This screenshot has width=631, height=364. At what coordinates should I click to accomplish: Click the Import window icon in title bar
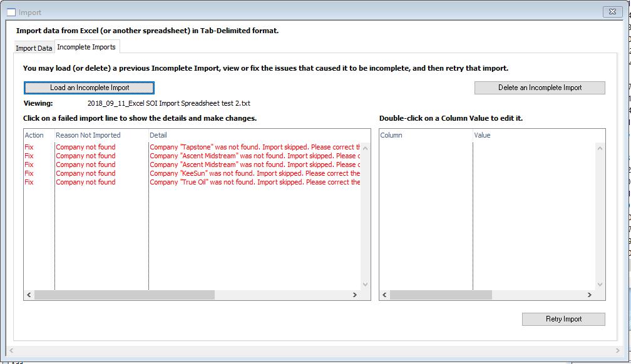point(11,12)
